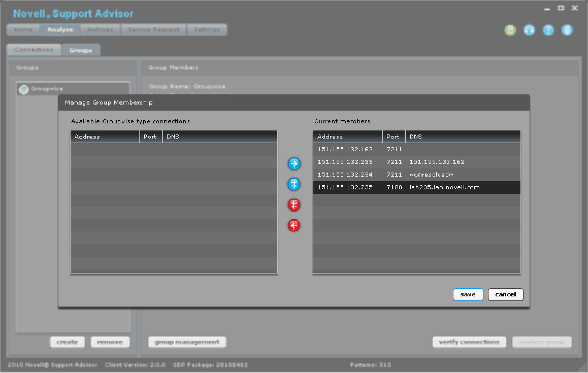Select member row 151.155.132.234
The height and width of the screenshot is (373, 588).
pos(417,175)
